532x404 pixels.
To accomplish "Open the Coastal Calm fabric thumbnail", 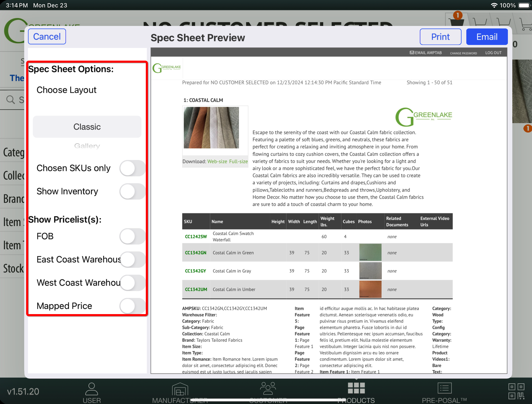I will click(x=211, y=128).
